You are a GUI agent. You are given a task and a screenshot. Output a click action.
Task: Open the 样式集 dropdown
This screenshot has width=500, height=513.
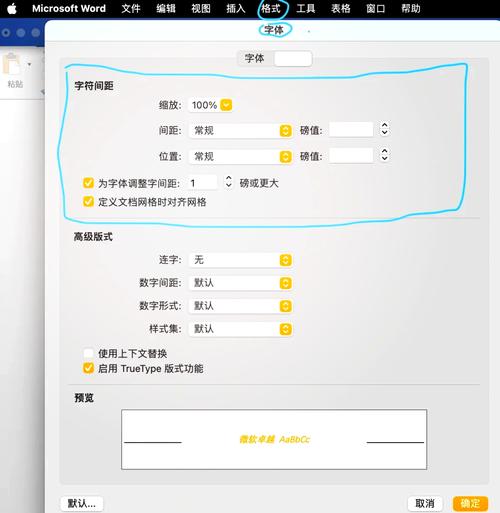(240, 329)
